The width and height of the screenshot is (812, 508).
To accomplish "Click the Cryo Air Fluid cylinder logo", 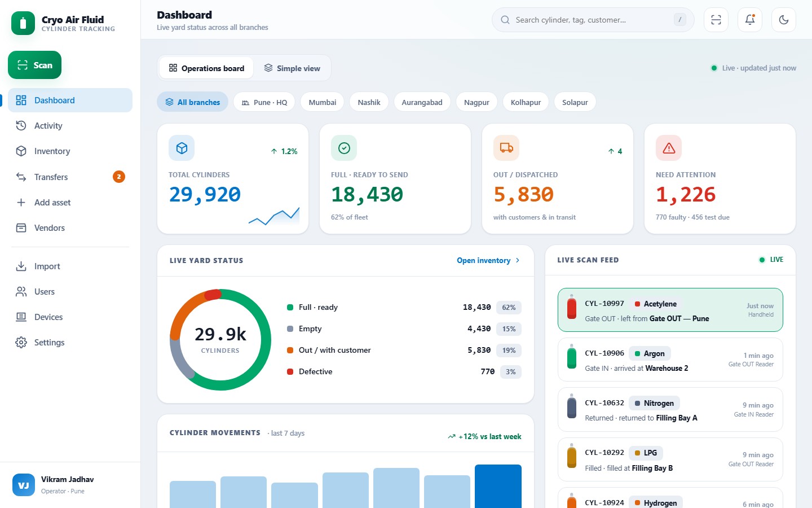I will click(x=23, y=23).
